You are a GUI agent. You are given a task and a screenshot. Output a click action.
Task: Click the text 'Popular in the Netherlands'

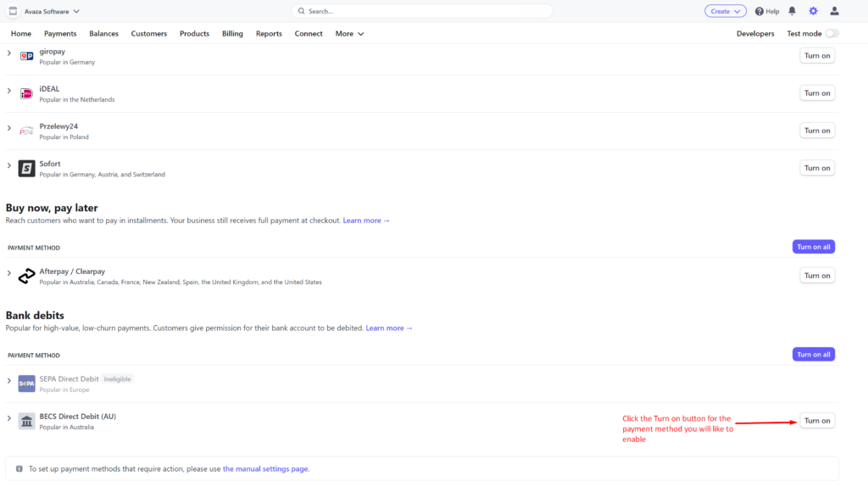click(77, 100)
